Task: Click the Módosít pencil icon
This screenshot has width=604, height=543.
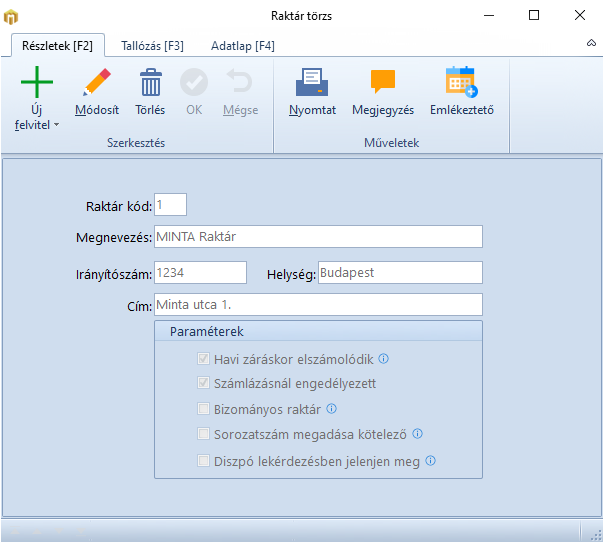Action: point(97,82)
